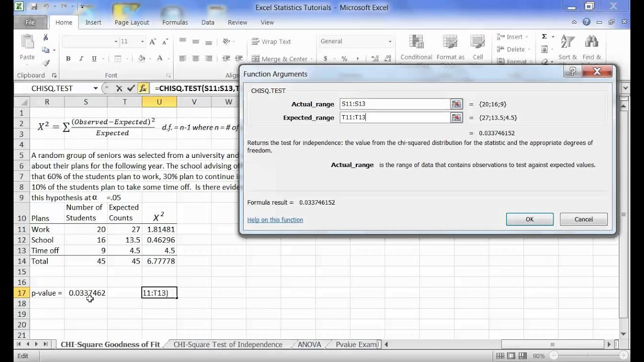Click the Insert Function fx icon
Viewport: 644px width, 362px height.
(143, 88)
